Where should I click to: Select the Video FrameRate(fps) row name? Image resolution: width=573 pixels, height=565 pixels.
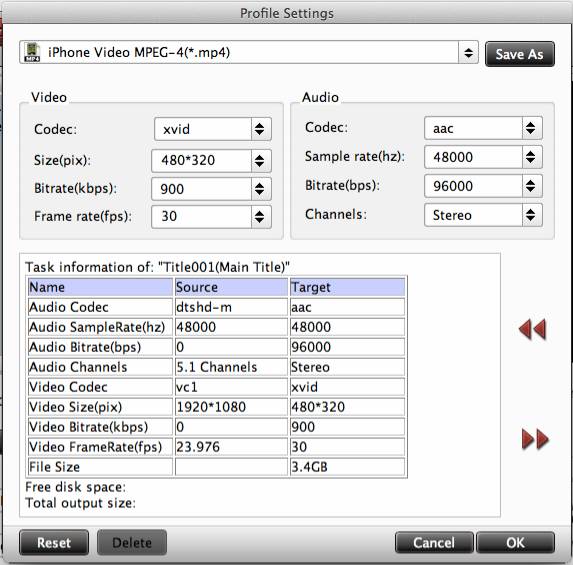(100, 447)
